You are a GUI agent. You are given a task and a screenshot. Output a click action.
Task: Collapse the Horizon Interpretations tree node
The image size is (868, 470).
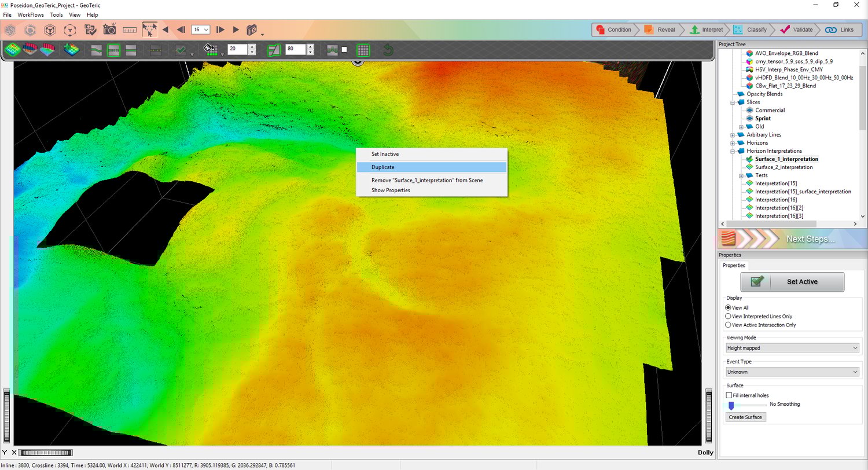click(732, 150)
